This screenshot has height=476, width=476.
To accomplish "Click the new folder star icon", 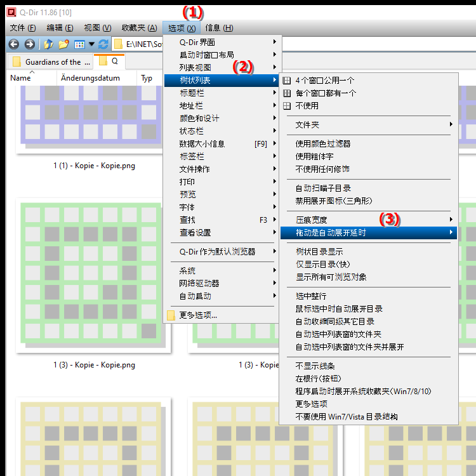I will 63,44.
